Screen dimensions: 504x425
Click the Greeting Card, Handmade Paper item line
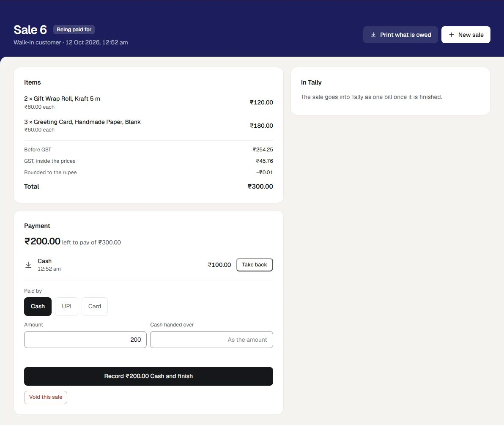pos(148,125)
